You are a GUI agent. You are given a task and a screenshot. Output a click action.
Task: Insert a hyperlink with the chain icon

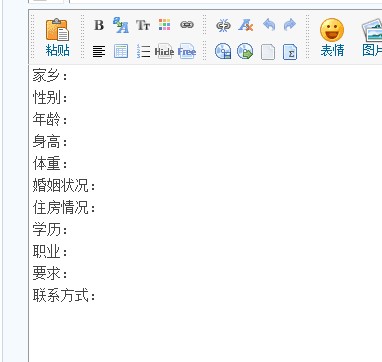click(x=187, y=25)
